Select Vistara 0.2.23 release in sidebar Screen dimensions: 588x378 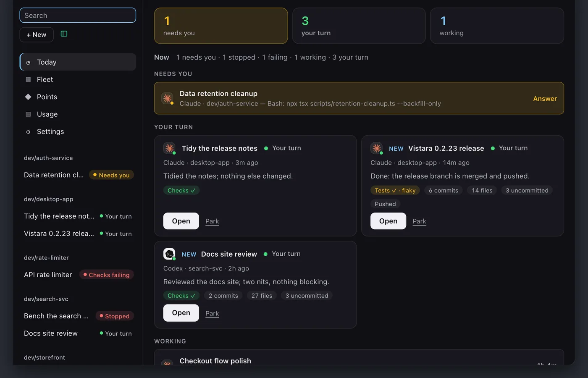coord(78,234)
